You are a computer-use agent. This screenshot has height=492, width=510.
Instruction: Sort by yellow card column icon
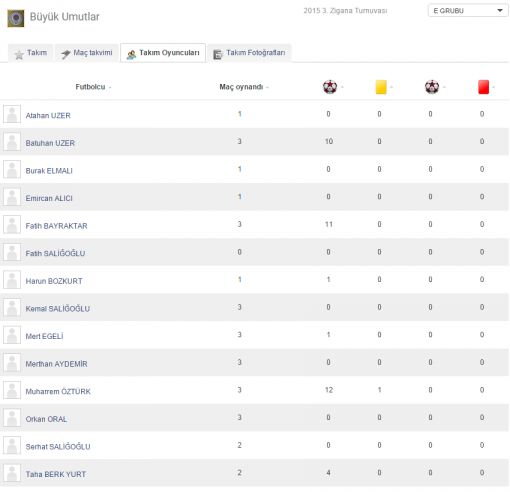pos(381,87)
